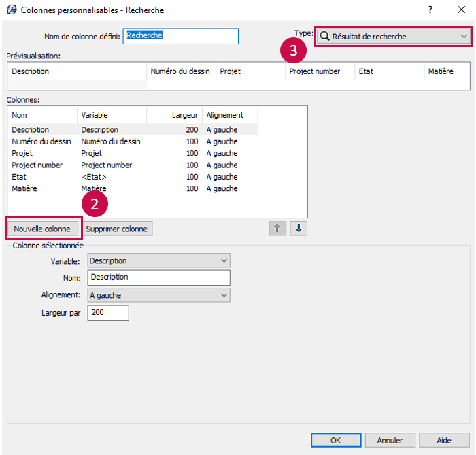This screenshot has height=455, width=476.
Task: Click Numéro du dessin preview header
Action: (182, 71)
